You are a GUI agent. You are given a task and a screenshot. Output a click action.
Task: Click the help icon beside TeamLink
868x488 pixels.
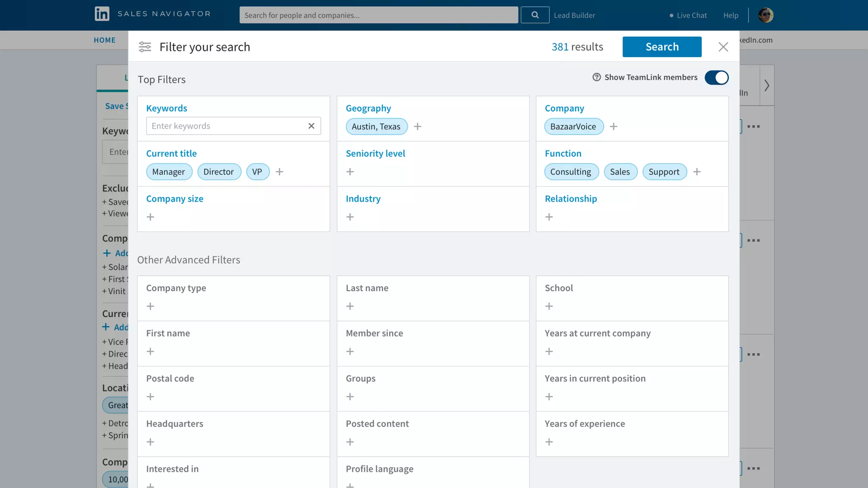click(x=596, y=77)
